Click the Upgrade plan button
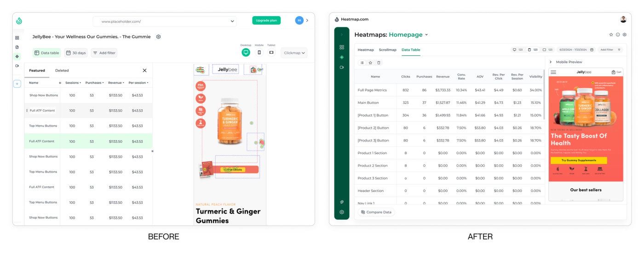The image size is (644, 254). pyautogui.click(x=266, y=20)
